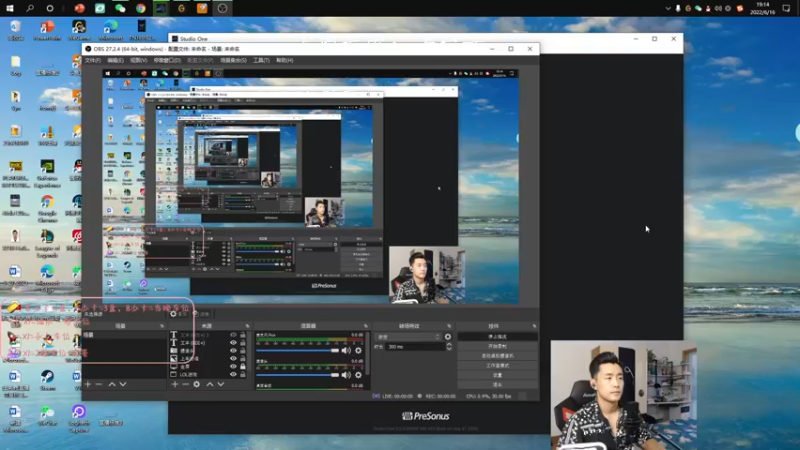
Task: Open the 编辑(E) menu in OBS
Action: 115,60
